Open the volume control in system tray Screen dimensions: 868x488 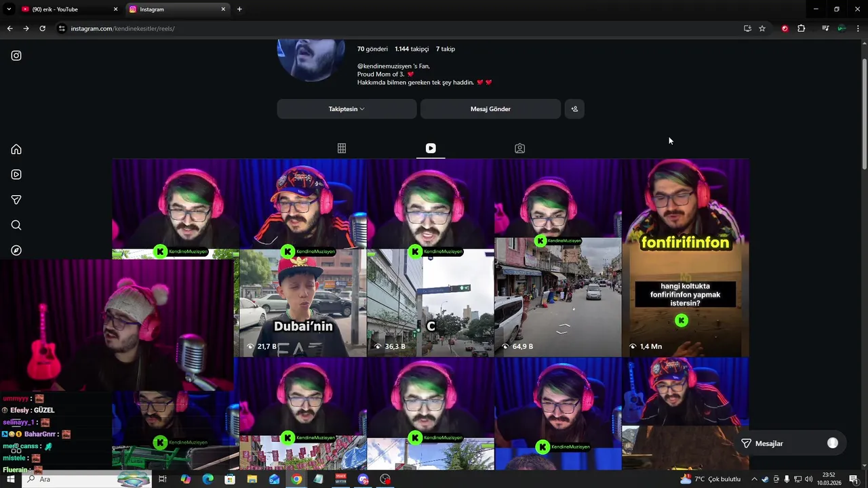pyautogui.click(x=808, y=479)
